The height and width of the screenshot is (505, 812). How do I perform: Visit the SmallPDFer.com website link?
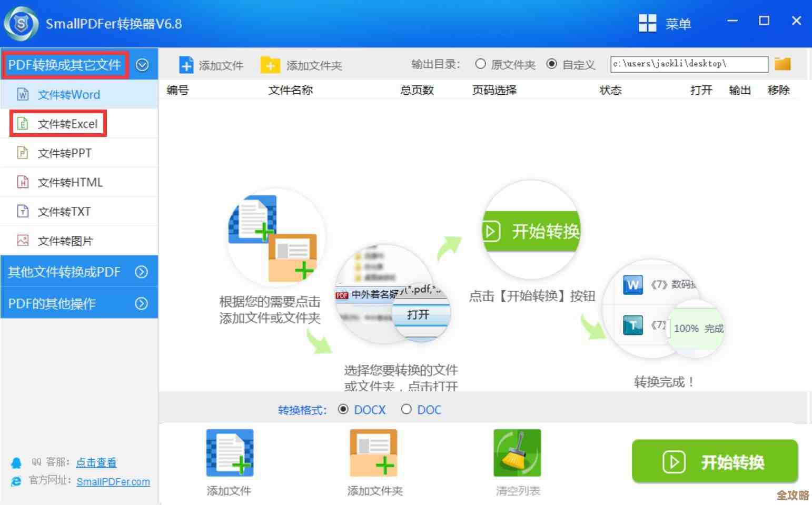[113, 482]
